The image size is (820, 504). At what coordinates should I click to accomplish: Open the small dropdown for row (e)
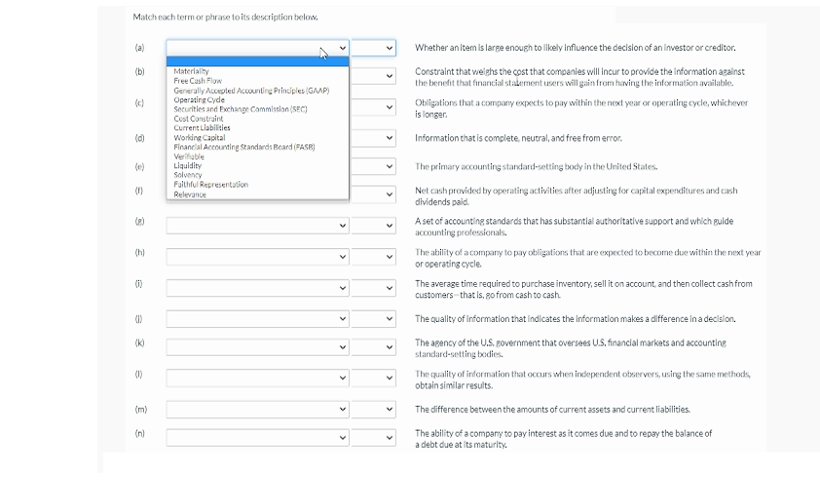[373, 166]
